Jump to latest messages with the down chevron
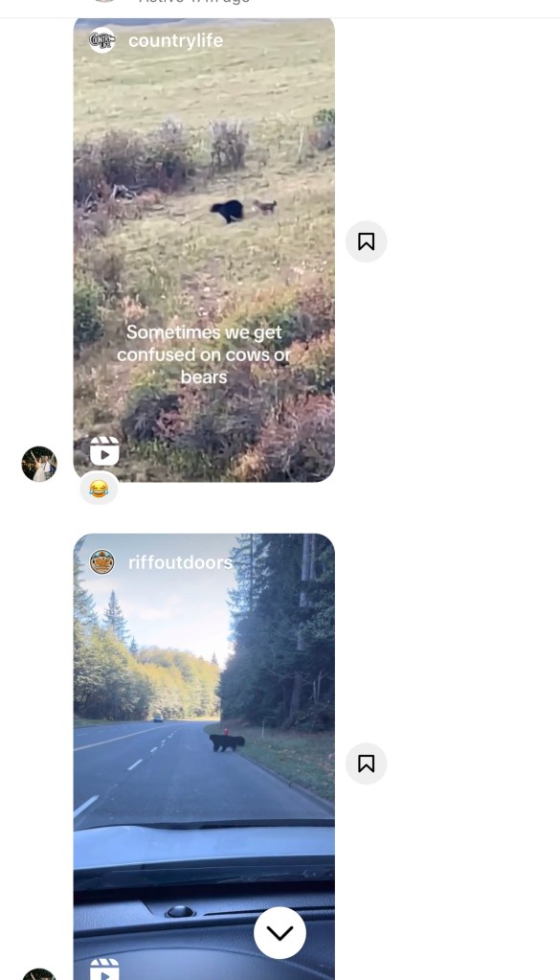Image resolution: width=560 pixels, height=980 pixels. (x=280, y=932)
